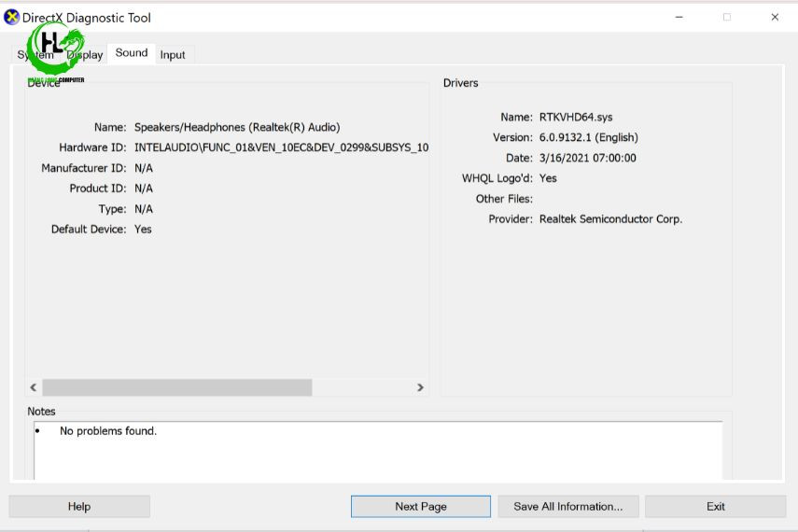Minimize the DirectX Diagnostic Tool window
This screenshot has height=532, width=798.
pyautogui.click(x=679, y=18)
